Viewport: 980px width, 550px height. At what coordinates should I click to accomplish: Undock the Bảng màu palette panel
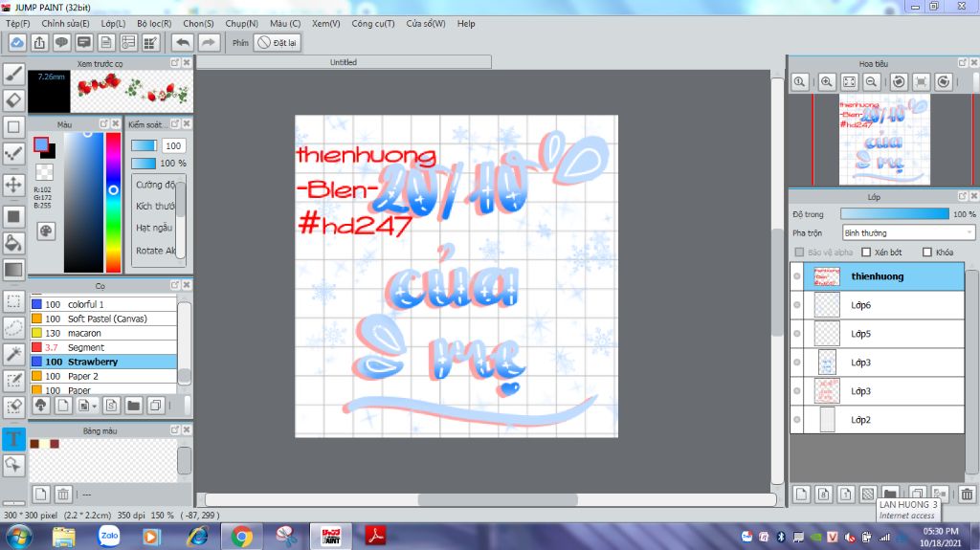click(175, 430)
